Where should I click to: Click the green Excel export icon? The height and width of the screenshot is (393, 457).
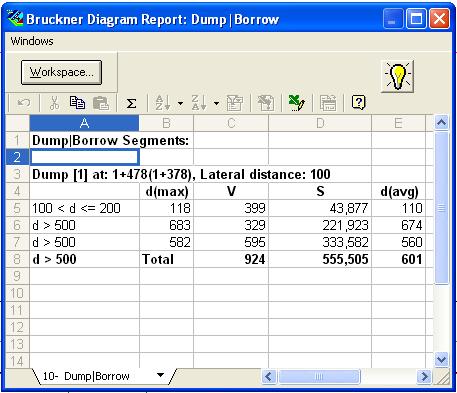coord(296,103)
